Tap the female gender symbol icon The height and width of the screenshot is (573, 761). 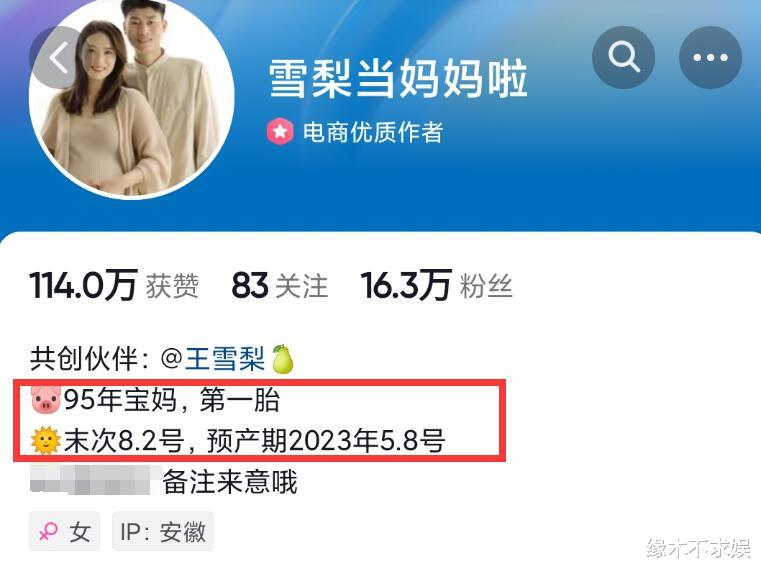[x=49, y=532]
